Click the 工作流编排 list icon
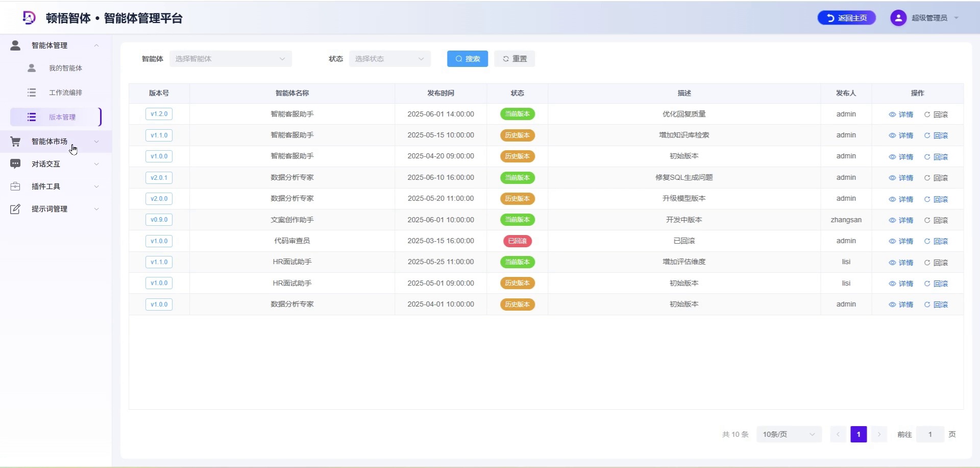 click(x=32, y=92)
